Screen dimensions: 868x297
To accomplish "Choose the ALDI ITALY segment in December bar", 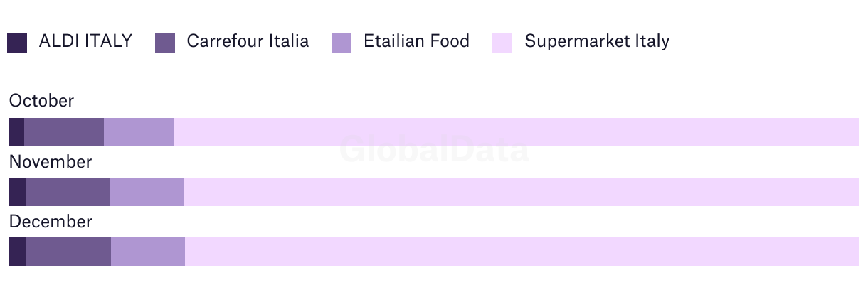I will 17,252.
